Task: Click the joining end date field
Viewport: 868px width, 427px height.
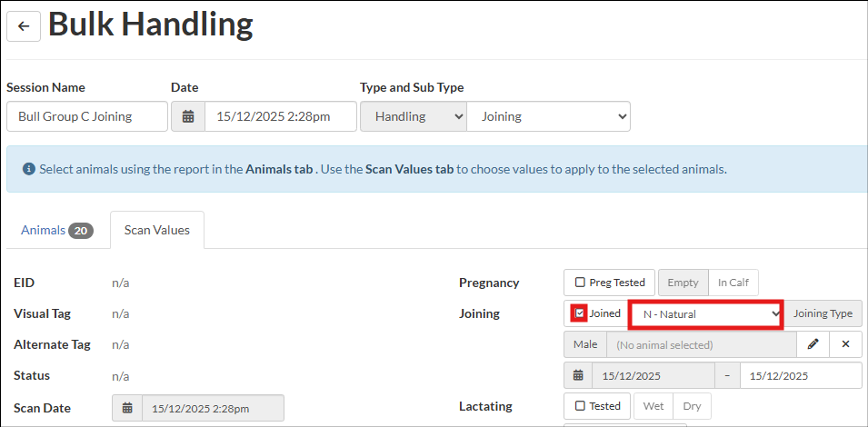Action: point(801,375)
